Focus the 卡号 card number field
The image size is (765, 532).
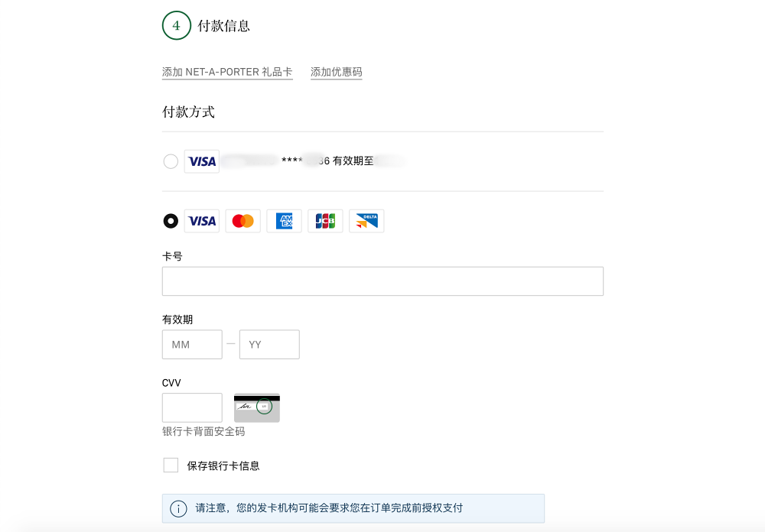382,281
